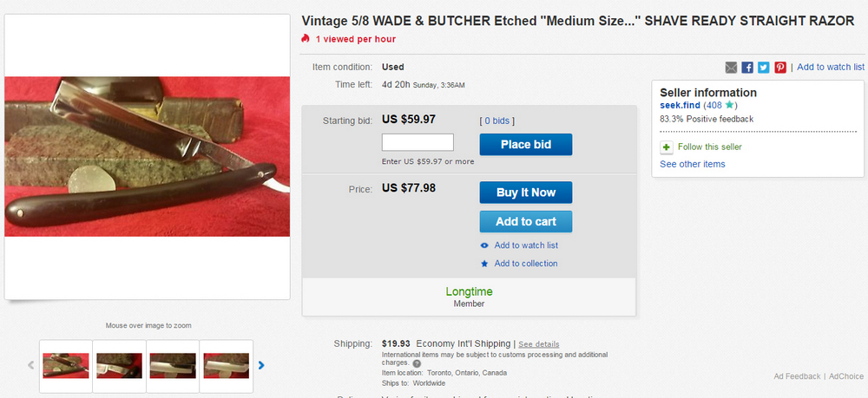Open seller profile seek.find
868x398 pixels.
pyautogui.click(x=680, y=106)
